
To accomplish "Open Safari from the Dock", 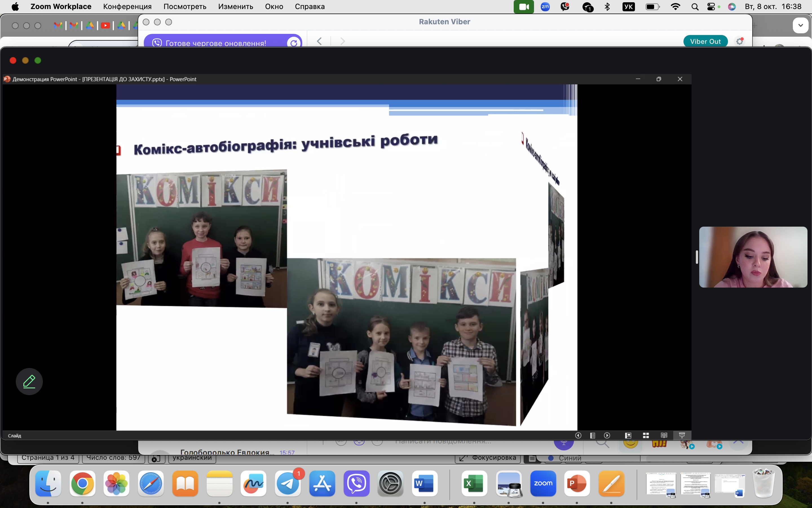I will pyautogui.click(x=151, y=483).
